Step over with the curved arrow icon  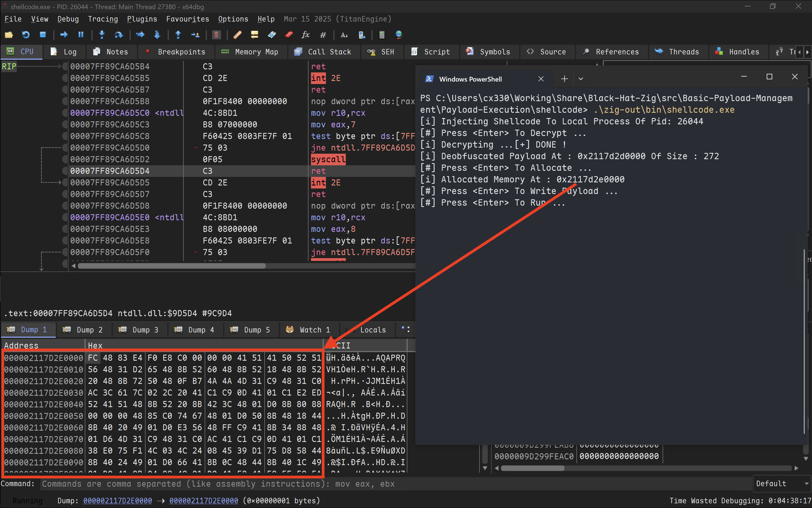coord(119,35)
